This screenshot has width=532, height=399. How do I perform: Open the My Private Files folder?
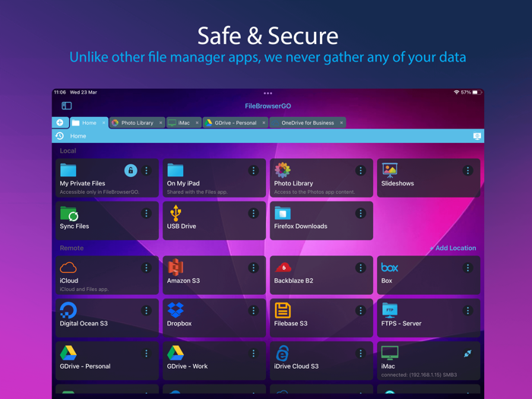(107, 178)
